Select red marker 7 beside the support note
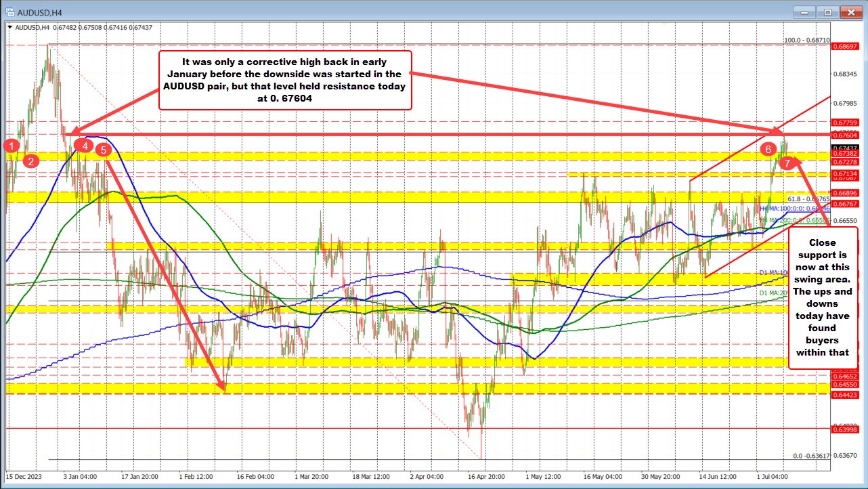This screenshot has height=489, width=868. click(x=787, y=163)
